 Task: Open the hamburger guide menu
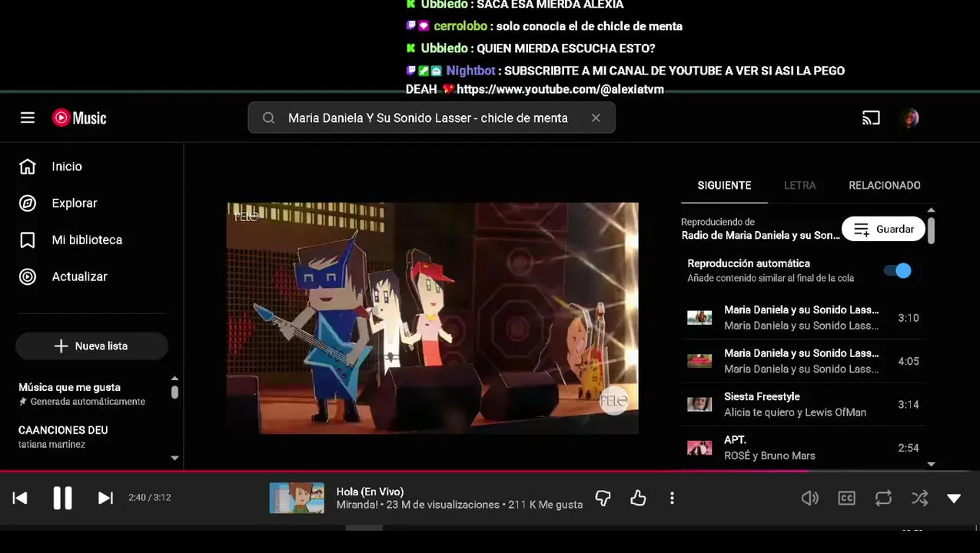click(28, 118)
